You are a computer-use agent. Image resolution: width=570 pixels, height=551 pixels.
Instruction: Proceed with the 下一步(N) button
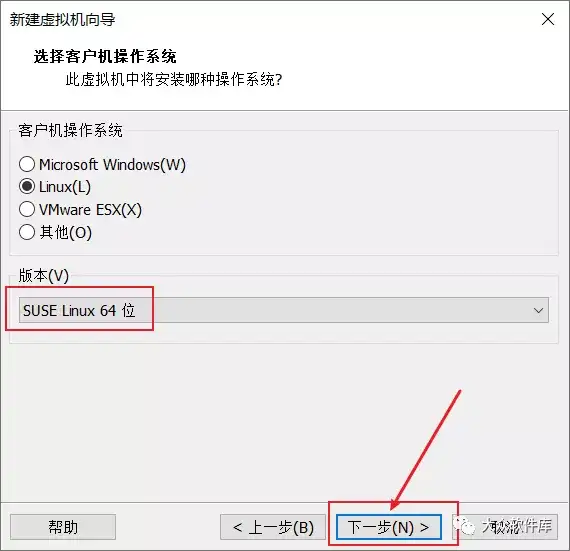point(389,527)
